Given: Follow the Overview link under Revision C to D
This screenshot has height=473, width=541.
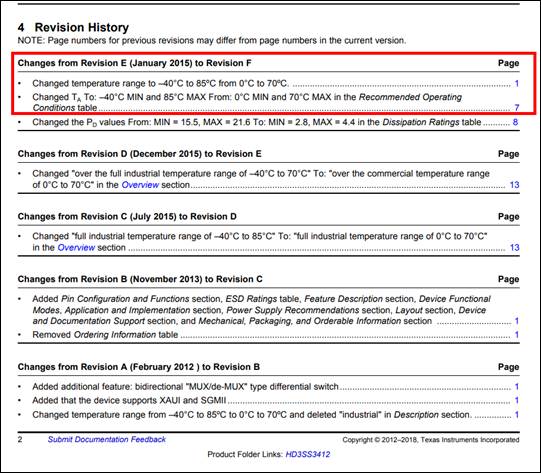Looking at the screenshot, I should (x=76, y=248).
